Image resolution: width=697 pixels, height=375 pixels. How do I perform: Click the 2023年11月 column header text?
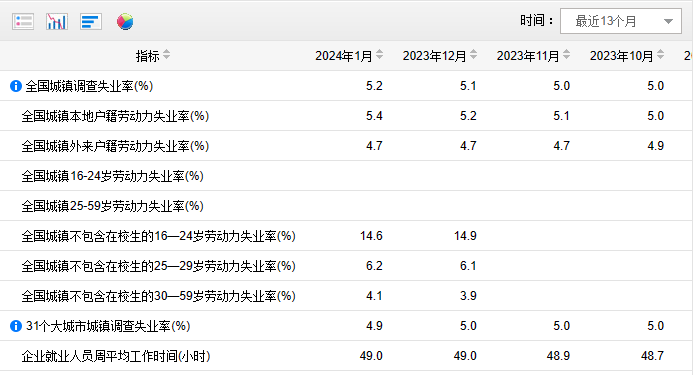tap(528, 56)
